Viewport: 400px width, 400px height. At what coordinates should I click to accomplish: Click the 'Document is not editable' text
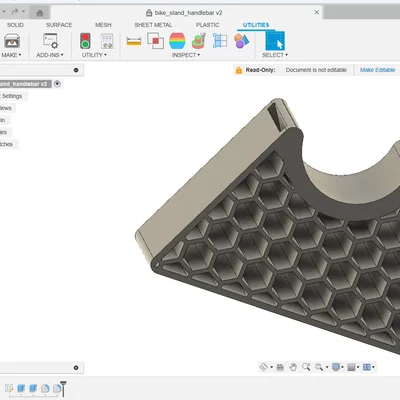click(x=316, y=70)
